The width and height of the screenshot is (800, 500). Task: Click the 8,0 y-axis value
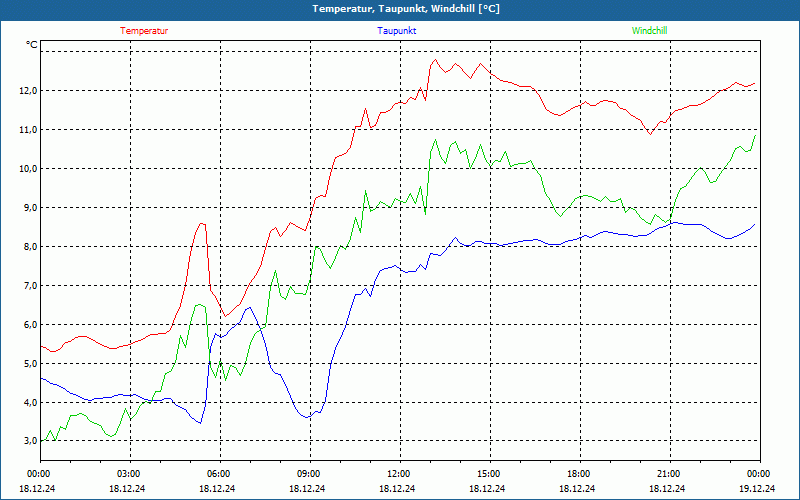pos(30,247)
